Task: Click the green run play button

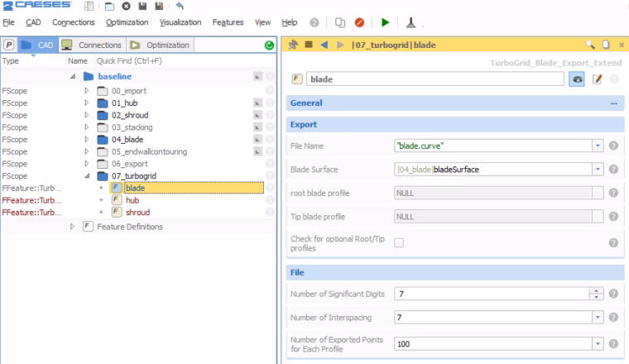Action: (x=385, y=22)
